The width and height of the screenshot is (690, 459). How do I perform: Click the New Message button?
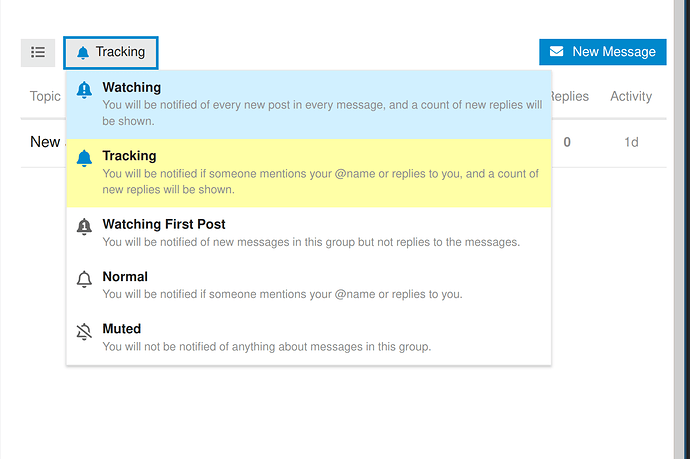[602, 52]
